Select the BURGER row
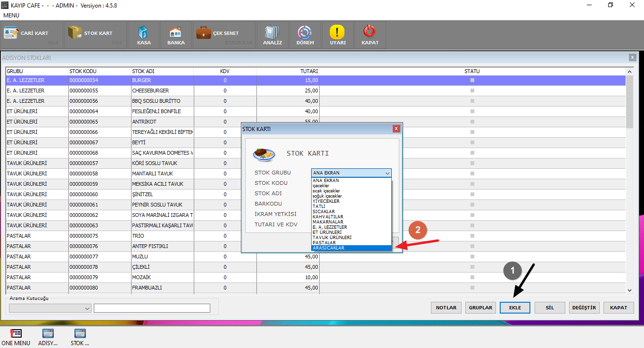 pos(316,80)
